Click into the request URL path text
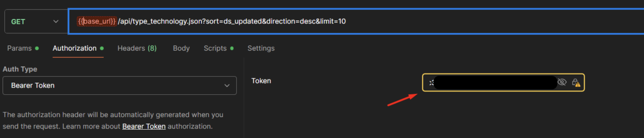644x138 pixels. [231, 21]
